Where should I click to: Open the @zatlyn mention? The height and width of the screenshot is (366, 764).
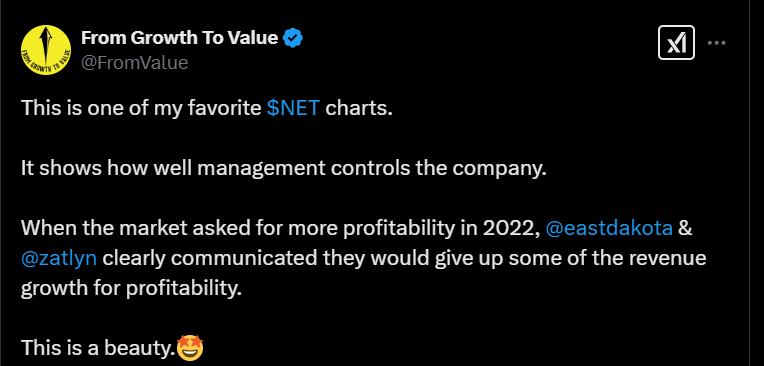(x=59, y=258)
